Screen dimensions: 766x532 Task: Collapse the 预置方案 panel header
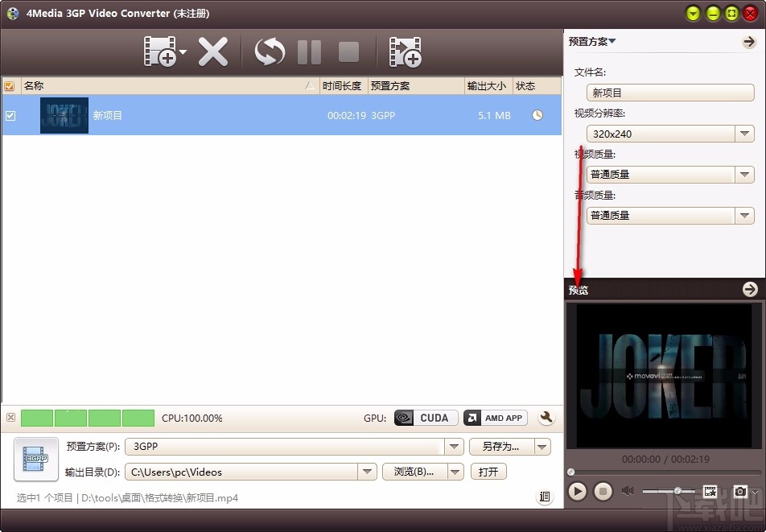click(593, 41)
